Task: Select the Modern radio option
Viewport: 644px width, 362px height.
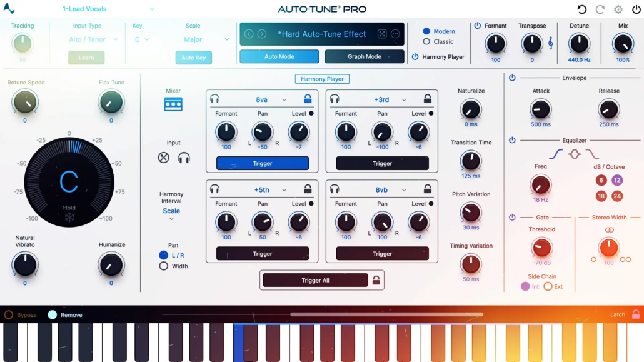Action: [x=426, y=31]
